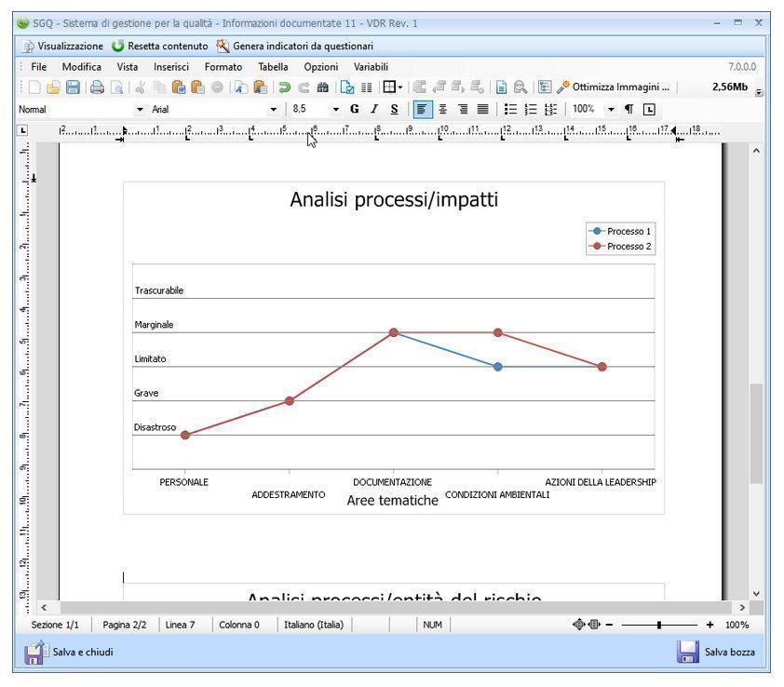
Task: Open an existing file via folder icon
Action: (x=54, y=87)
